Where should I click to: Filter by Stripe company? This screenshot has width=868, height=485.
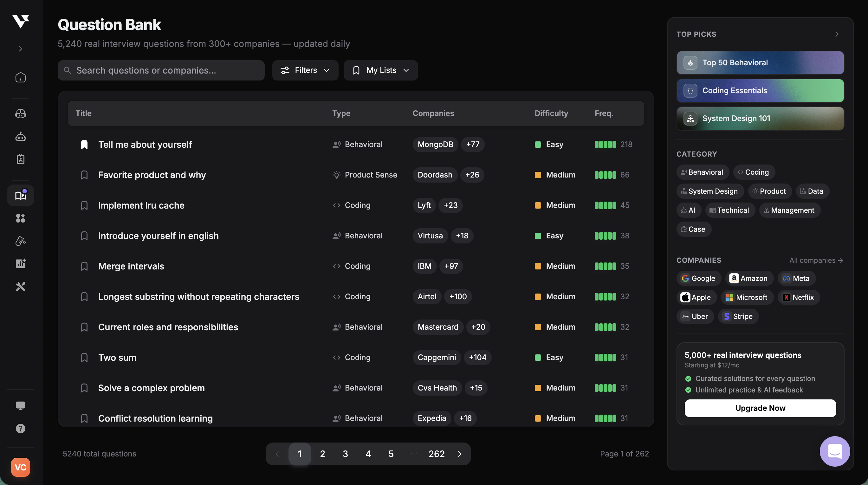pos(738,316)
